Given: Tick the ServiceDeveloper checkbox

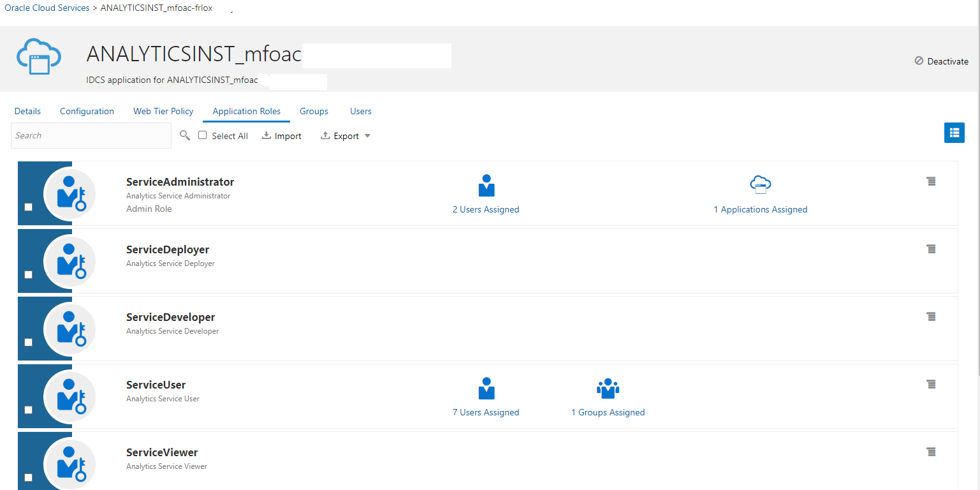Looking at the screenshot, I should (x=28, y=343).
